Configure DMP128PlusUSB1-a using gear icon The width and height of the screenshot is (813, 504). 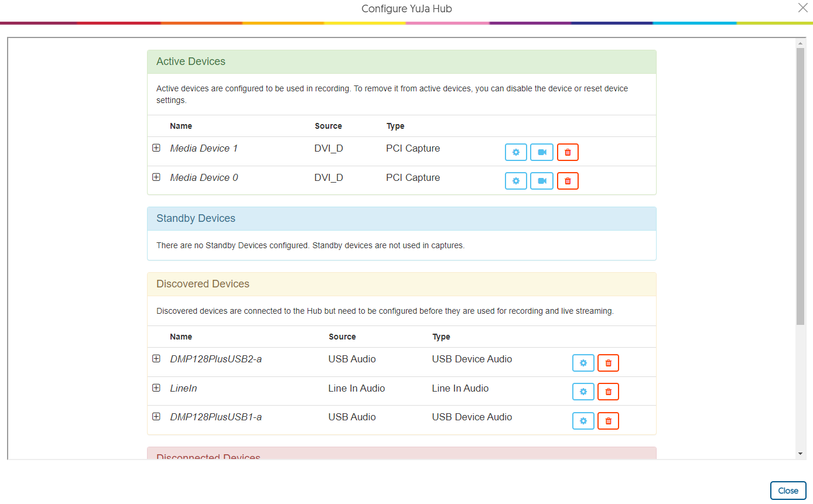click(x=583, y=421)
